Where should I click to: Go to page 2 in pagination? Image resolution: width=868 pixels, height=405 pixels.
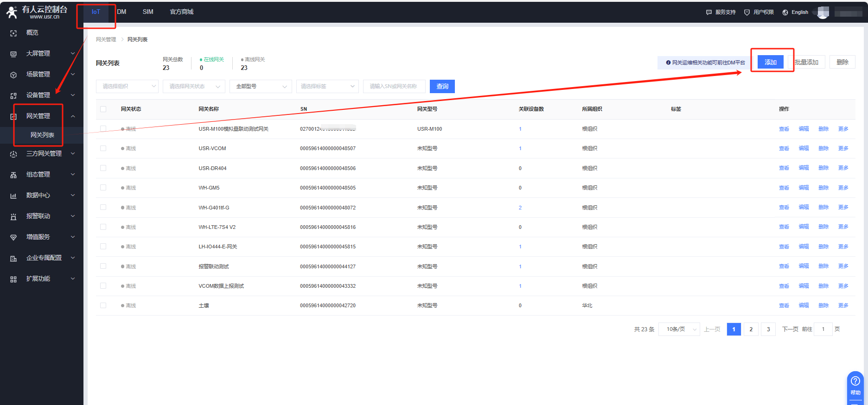[751, 329]
